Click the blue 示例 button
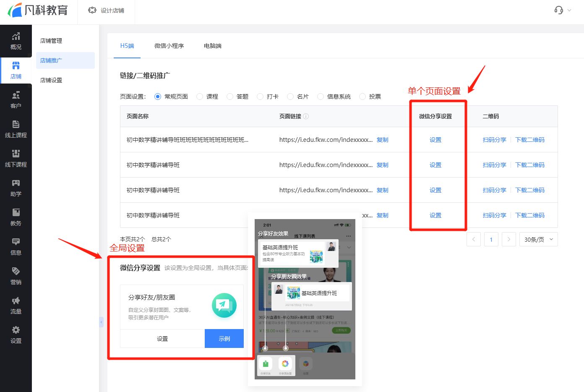The image size is (584, 392). click(x=224, y=339)
